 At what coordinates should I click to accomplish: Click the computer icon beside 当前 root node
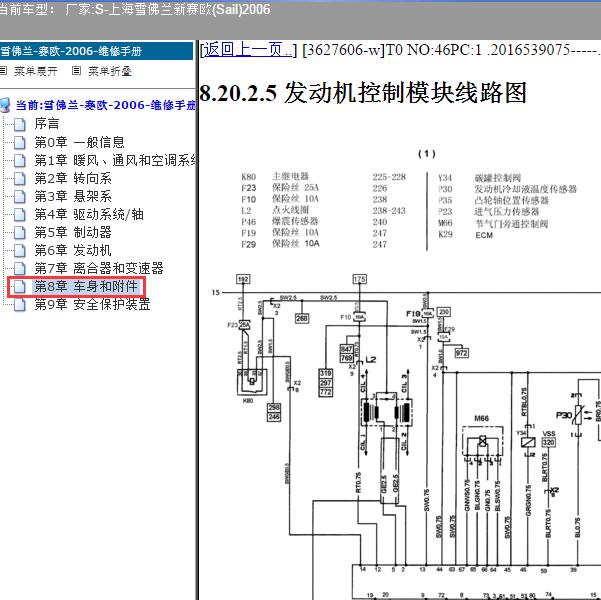(x=5, y=105)
